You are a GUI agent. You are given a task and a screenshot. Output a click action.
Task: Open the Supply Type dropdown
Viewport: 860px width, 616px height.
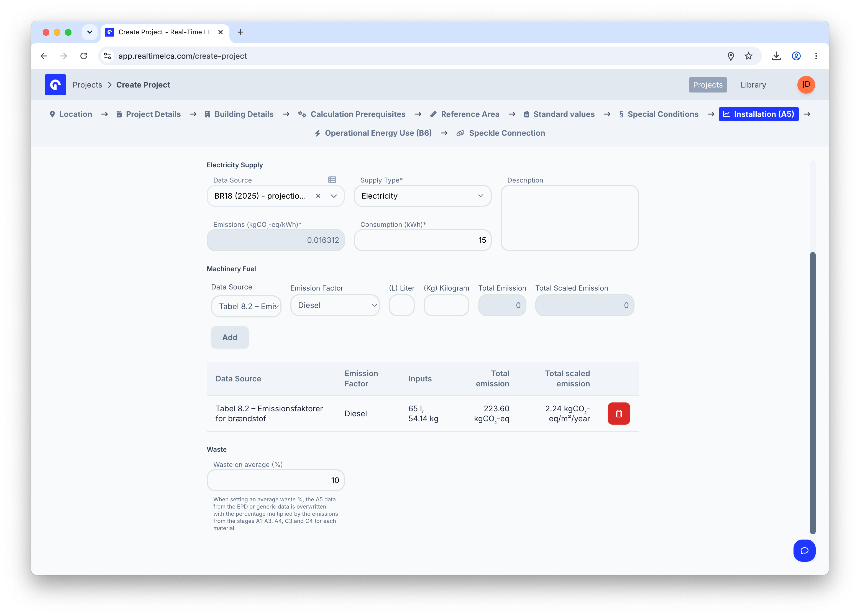pos(423,196)
